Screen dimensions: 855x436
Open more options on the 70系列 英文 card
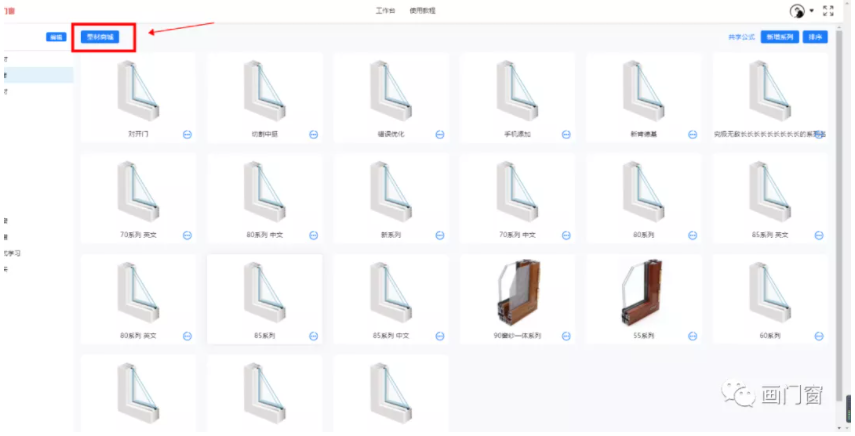tap(187, 235)
